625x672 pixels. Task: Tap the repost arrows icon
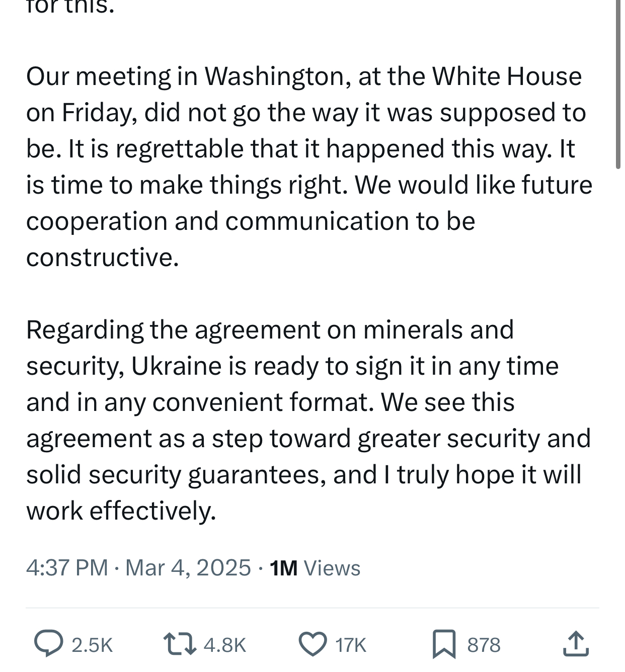pyautogui.click(x=180, y=644)
